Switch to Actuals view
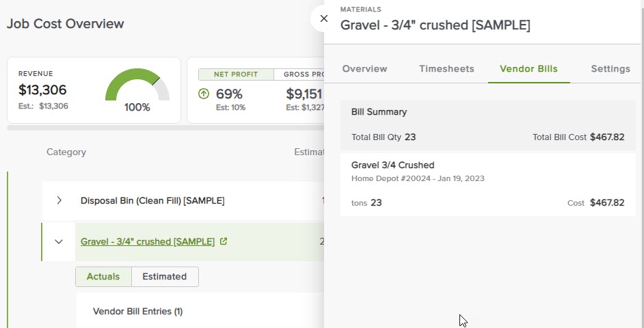Image resolution: width=644 pixels, height=328 pixels. click(103, 277)
